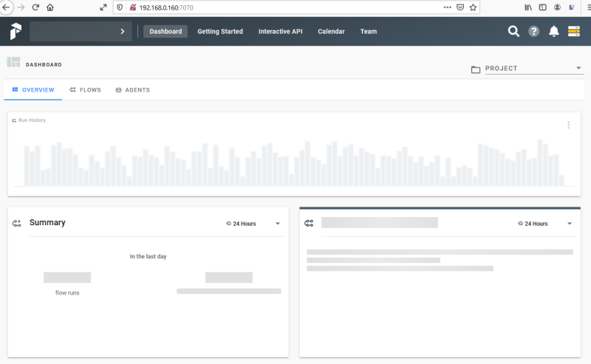Go back with browser back arrow
The height and width of the screenshot is (364, 591).
tap(7, 7)
